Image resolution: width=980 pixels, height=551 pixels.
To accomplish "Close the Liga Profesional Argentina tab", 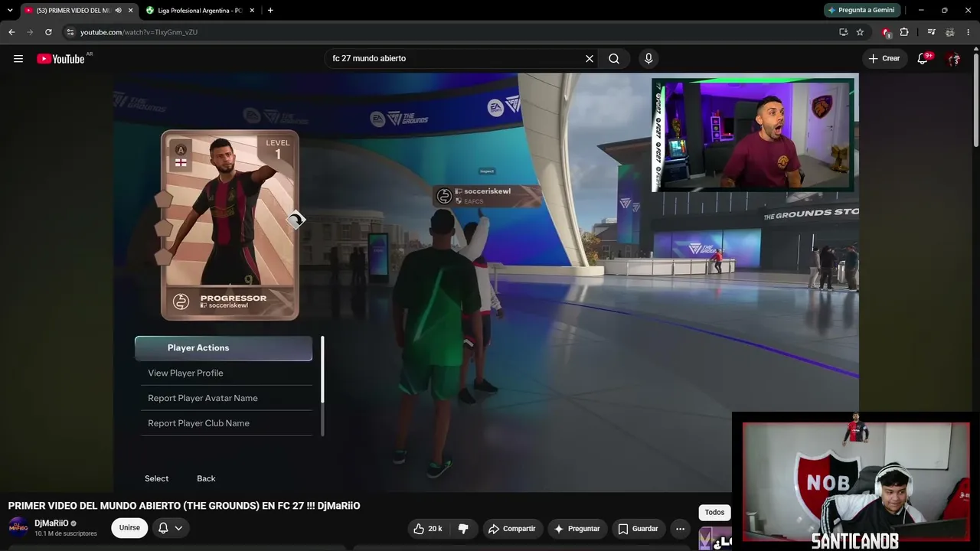I will 251,11.
